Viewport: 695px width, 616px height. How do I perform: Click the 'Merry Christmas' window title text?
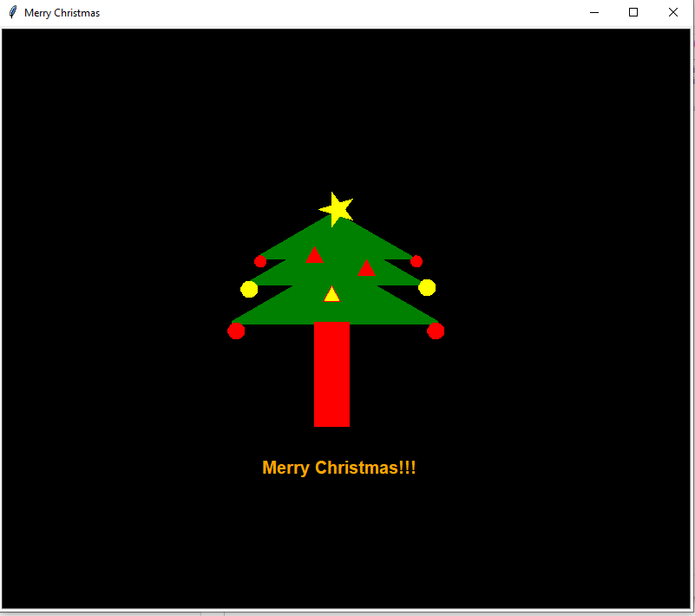click(65, 12)
